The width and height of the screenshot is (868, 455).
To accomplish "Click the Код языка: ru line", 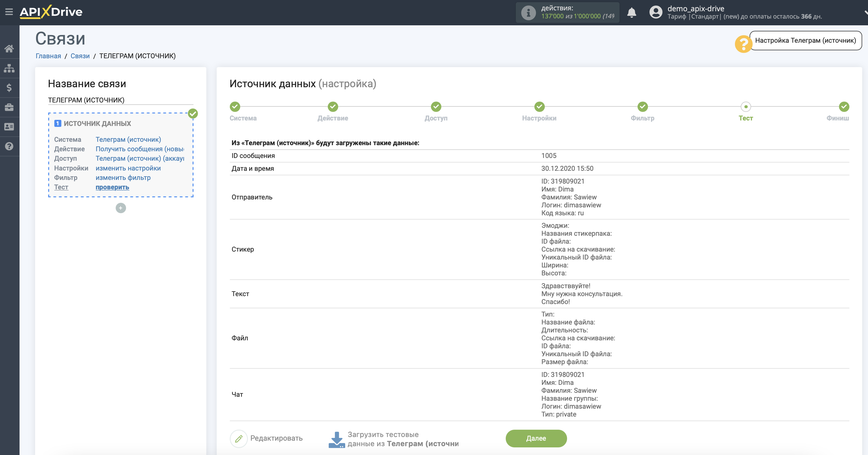I will point(562,213).
